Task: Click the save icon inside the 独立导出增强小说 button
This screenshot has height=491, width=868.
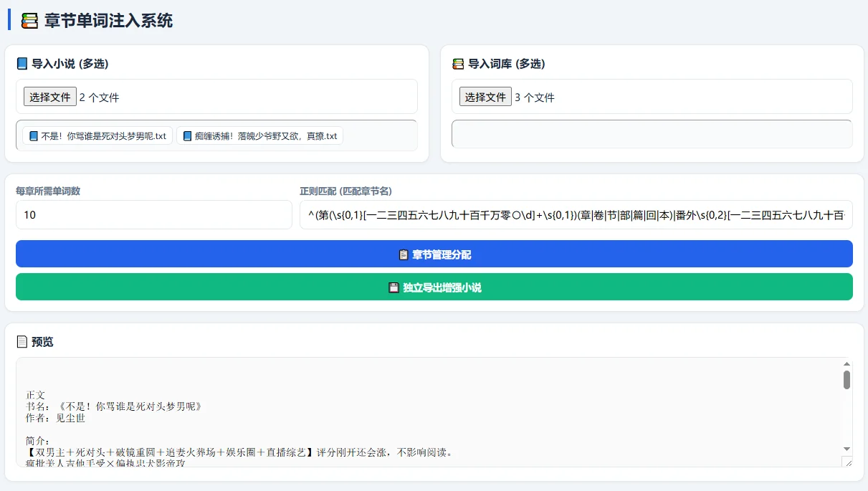Action: click(393, 287)
